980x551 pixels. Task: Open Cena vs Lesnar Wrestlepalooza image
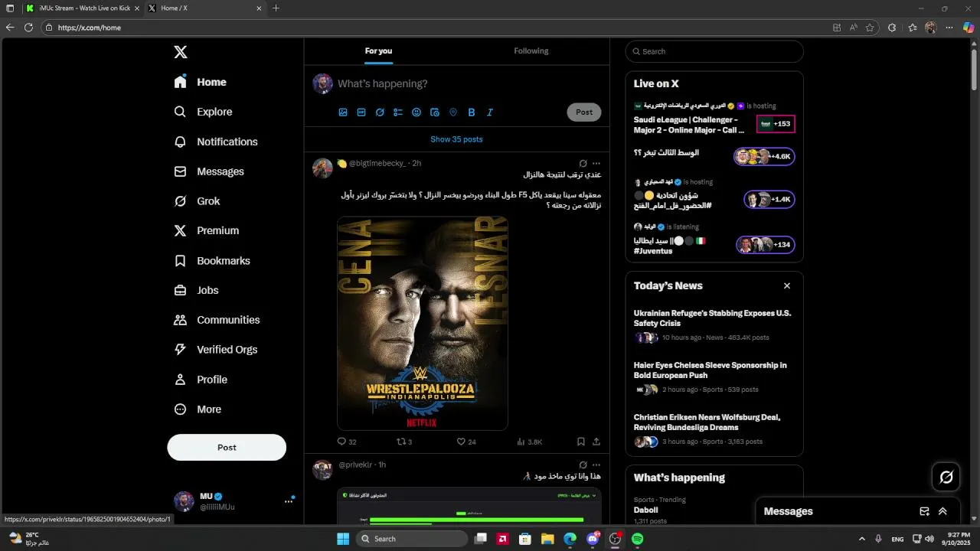[423, 323]
